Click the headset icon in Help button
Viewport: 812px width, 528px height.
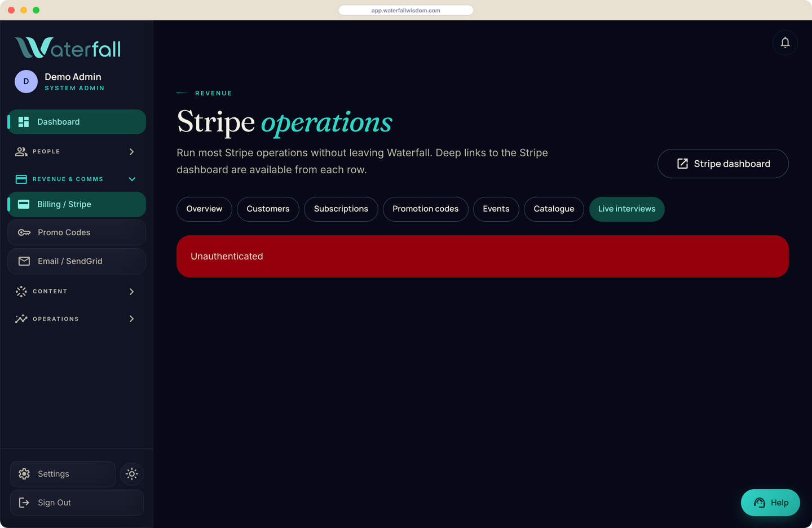point(760,503)
